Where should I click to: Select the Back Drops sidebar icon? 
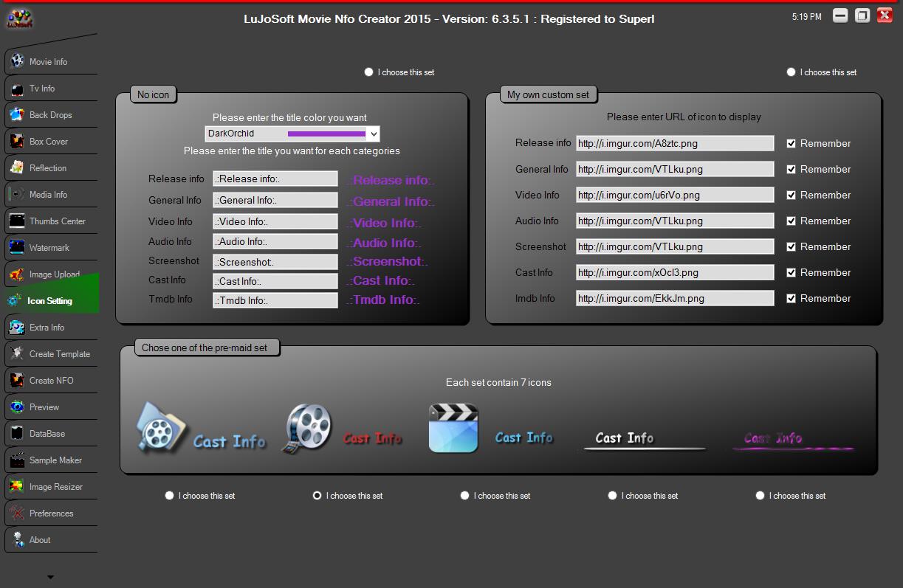pos(17,114)
